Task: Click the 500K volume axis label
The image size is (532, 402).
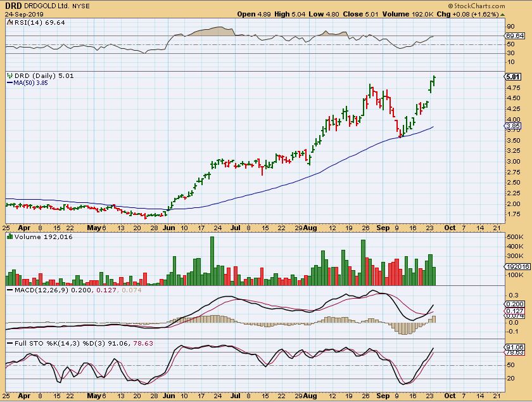Action: tap(515, 237)
